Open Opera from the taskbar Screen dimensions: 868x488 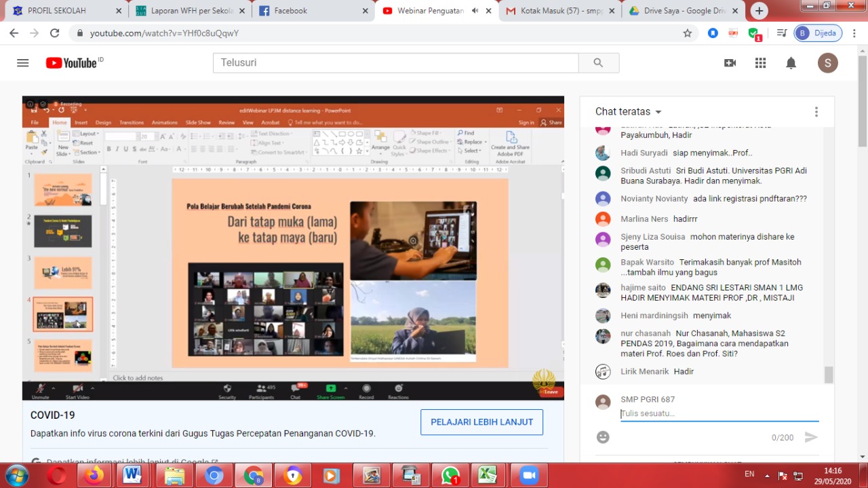click(56, 476)
